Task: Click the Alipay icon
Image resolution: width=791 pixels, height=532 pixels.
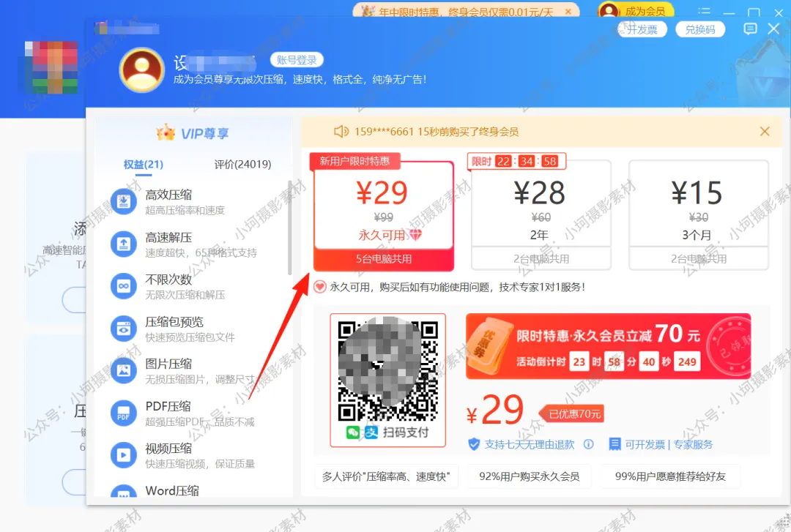Action: click(x=371, y=432)
